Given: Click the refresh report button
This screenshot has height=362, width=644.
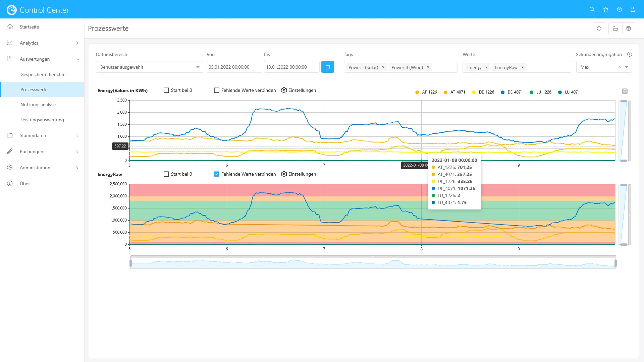Looking at the screenshot, I should [599, 28].
